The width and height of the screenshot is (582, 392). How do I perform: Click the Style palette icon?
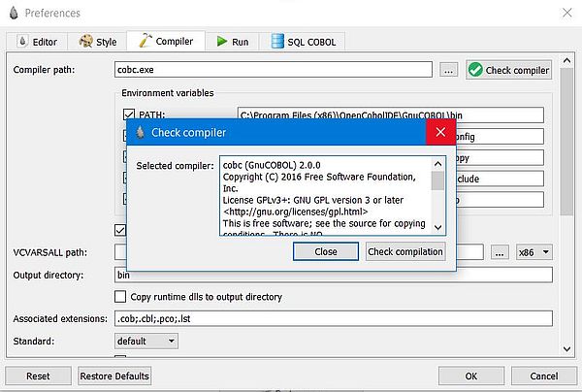click(x=85, y=41)
